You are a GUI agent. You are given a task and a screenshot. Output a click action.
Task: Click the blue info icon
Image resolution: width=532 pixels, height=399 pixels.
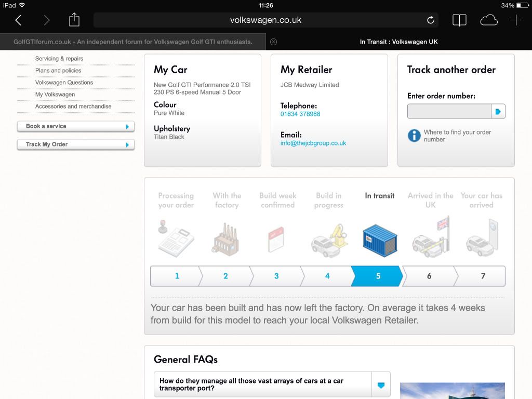[414, 136]
